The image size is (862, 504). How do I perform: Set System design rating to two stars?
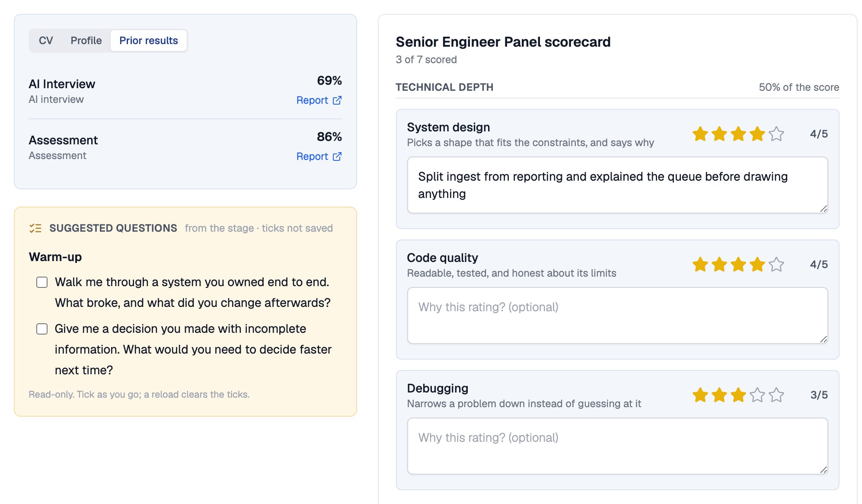[x=719, y=134]
